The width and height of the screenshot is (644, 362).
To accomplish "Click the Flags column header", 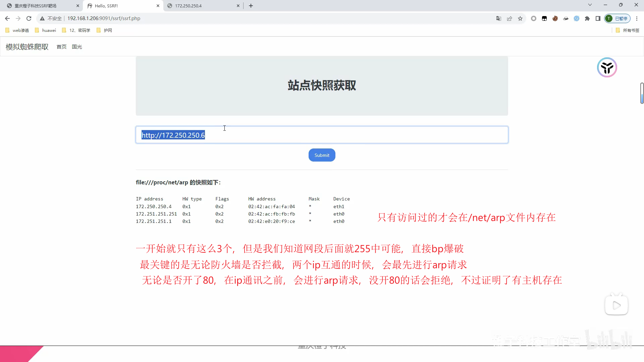I will tap(222, 199).
